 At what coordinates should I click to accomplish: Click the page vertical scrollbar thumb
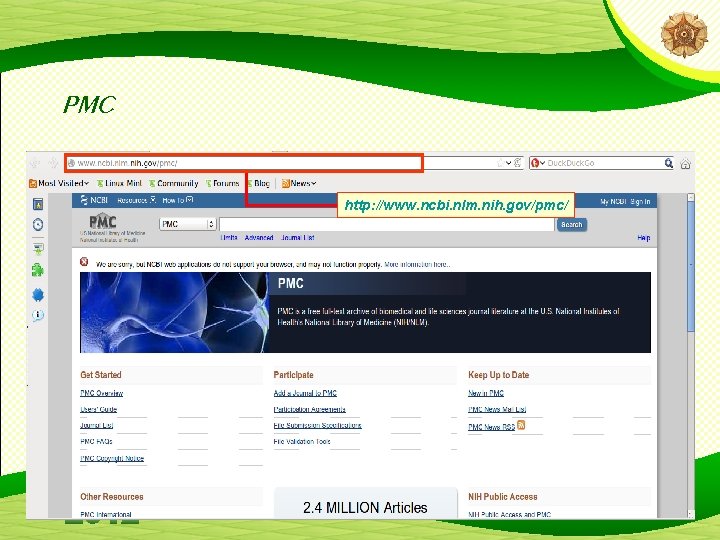point(691,266)
